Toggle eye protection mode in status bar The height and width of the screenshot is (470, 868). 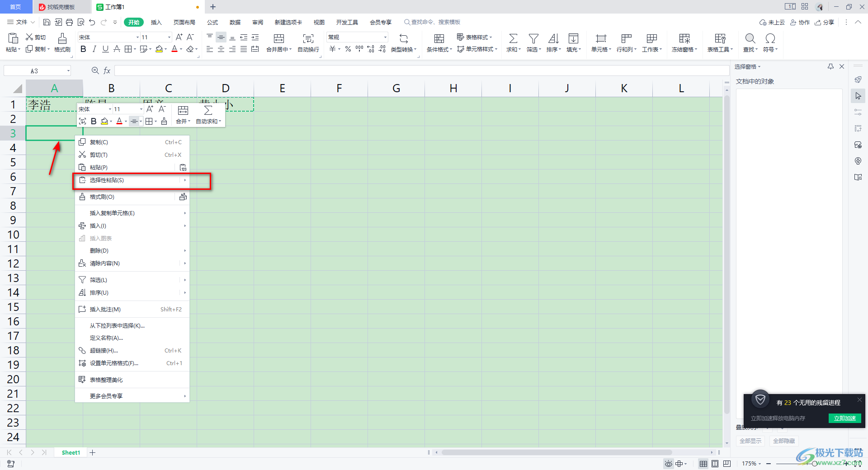pyautogui.click(x=668, y=464)
